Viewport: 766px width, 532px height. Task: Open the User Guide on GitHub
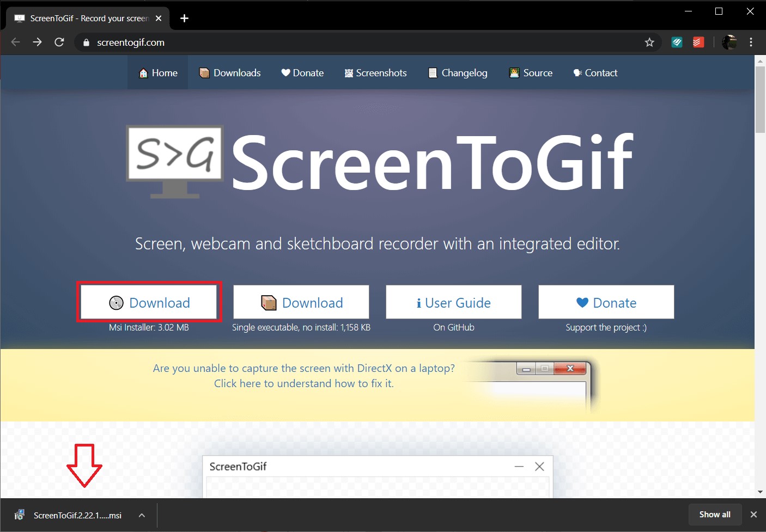coord(453,303)
